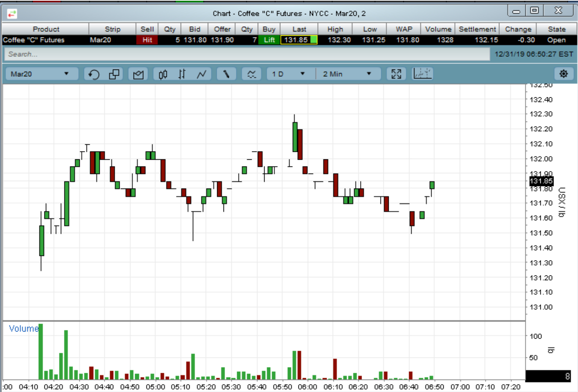Click the Offer column header
578x392 pixels.
pos(222,29)
